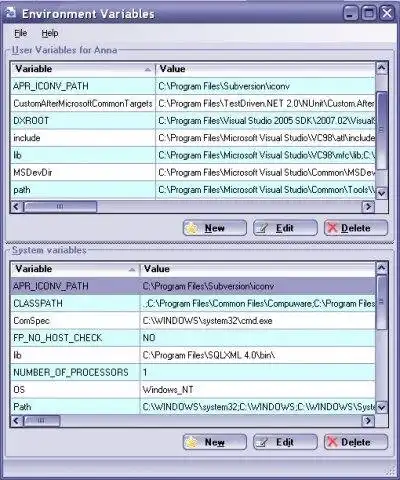Click horizontal scrollbar thumb of system variables
This screenshot has height=480, width=400.
click(x=42, y=421)
